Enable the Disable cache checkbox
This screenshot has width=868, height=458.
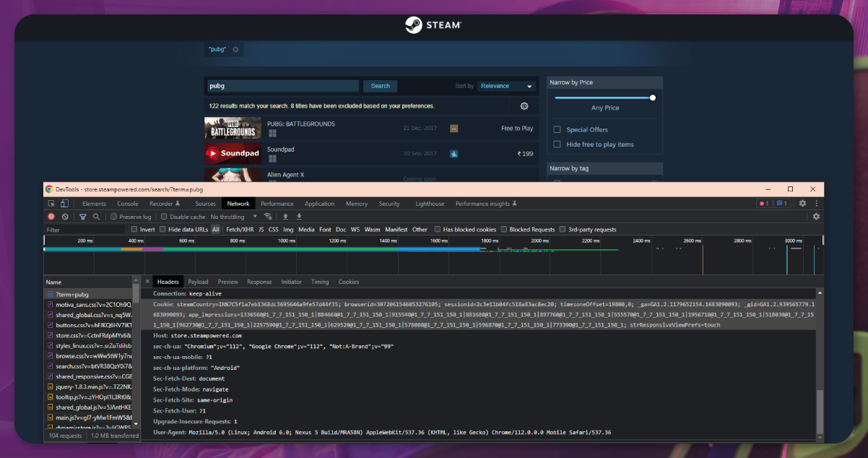click(x=164, y=217)
